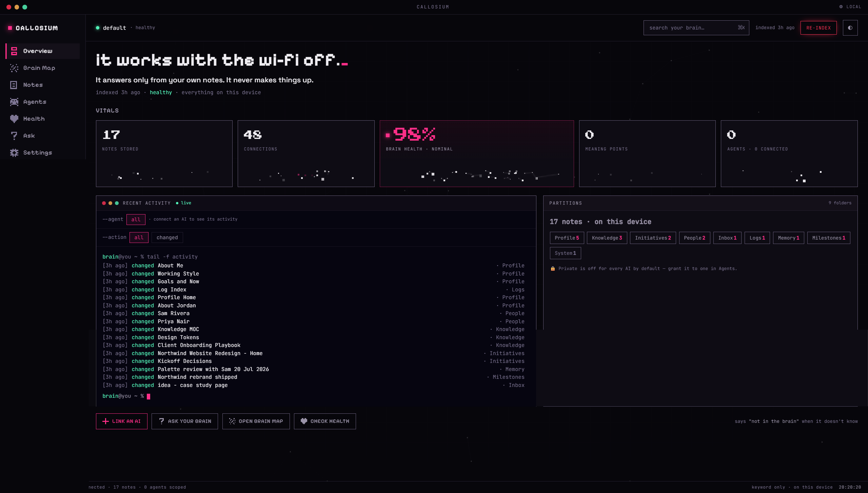Click 'Client Onboarding Playbook' activity entry
The width and height of the screenshot is (868, 493).
tap(313, 345)
